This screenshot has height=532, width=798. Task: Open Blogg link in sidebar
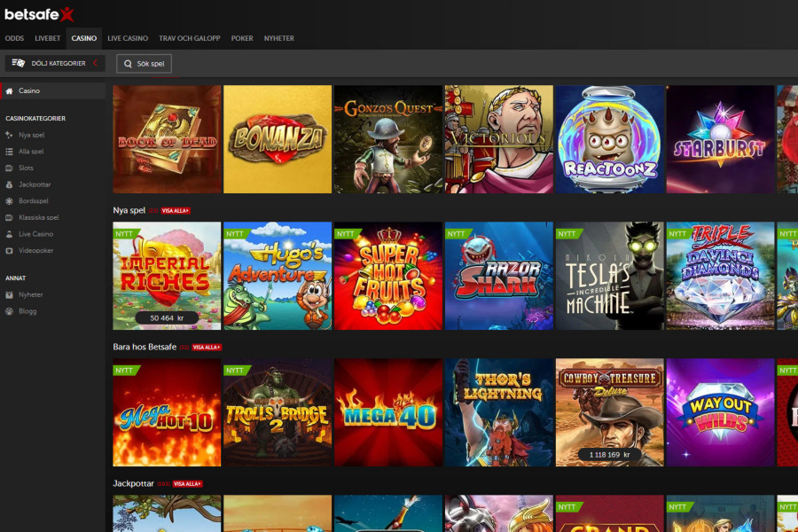[x=27, y=311]
